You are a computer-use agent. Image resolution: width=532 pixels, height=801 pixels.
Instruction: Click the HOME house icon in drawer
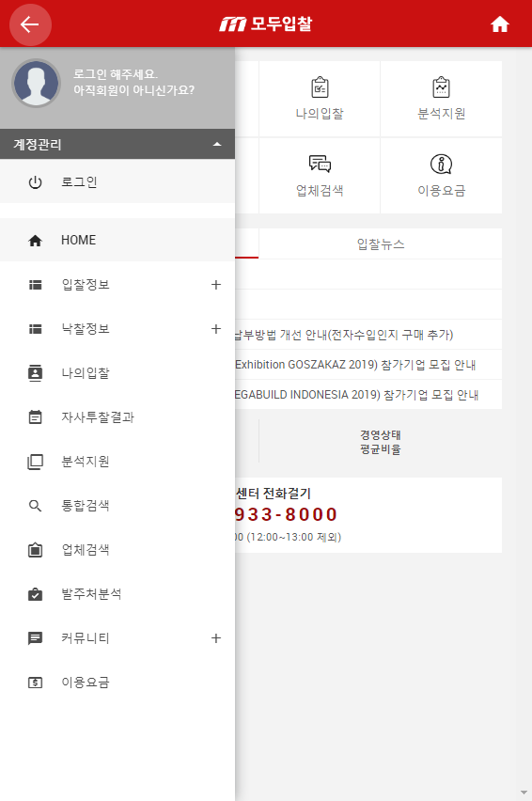(x=35, y=240)
